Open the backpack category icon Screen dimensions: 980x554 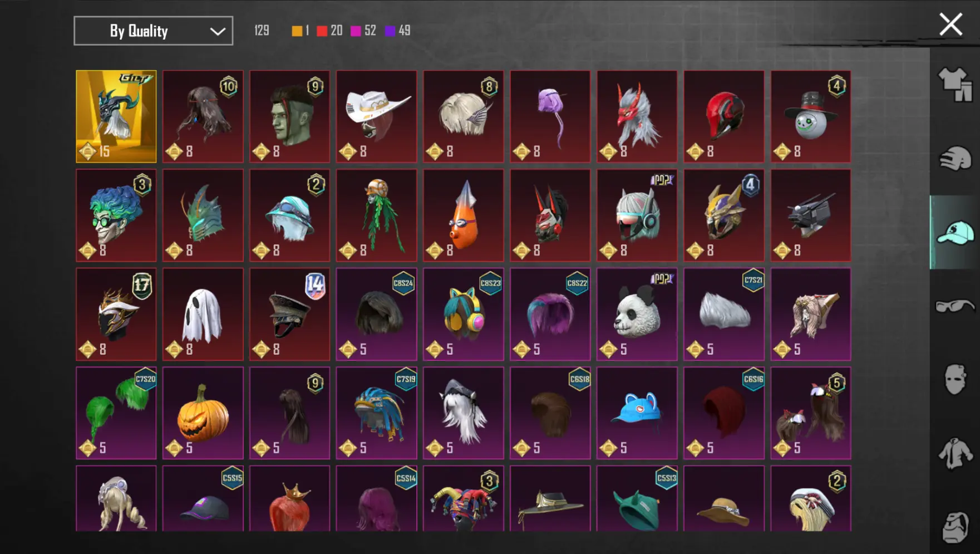(x=955, y=527)
